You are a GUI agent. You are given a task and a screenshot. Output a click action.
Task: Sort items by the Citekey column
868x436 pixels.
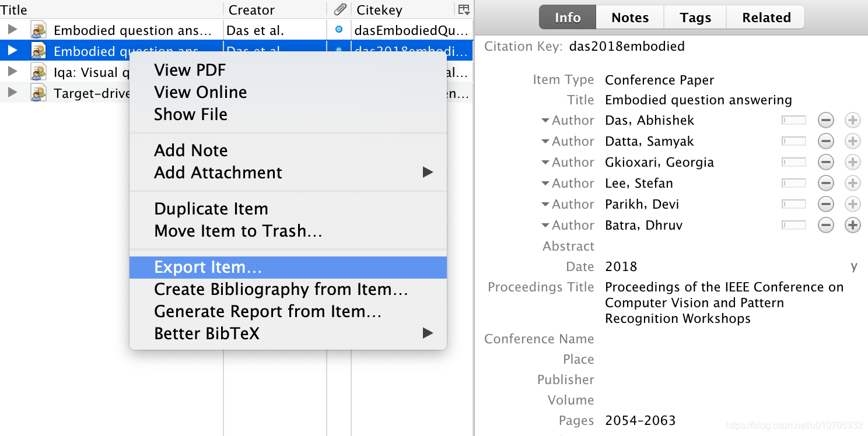pos(402,9)
